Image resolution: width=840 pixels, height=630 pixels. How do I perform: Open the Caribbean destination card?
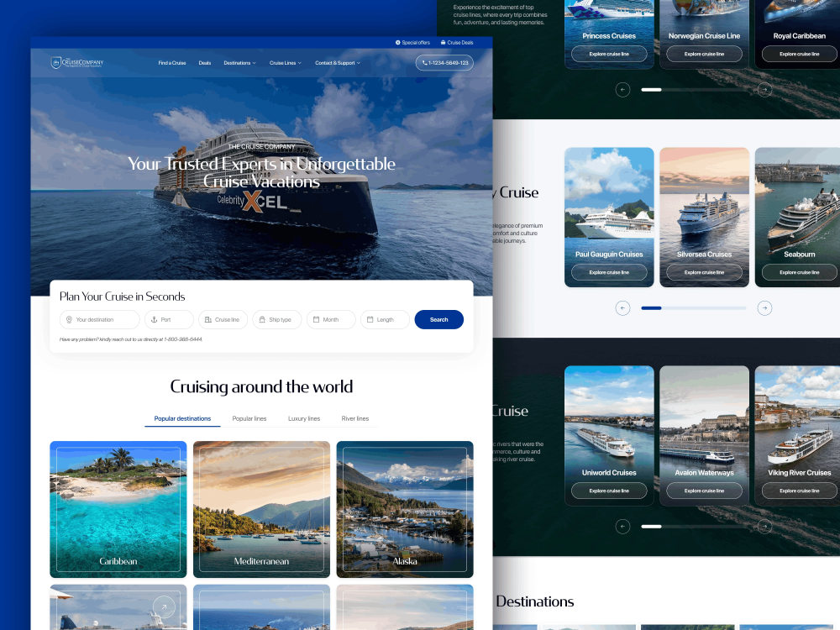pyautogui.click(x=118, y=510)
